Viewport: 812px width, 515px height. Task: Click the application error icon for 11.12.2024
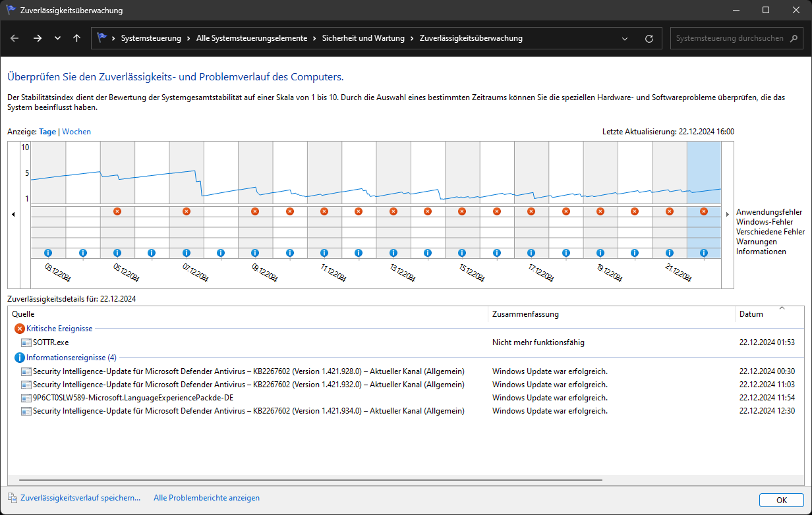click(x=324, y=211)
